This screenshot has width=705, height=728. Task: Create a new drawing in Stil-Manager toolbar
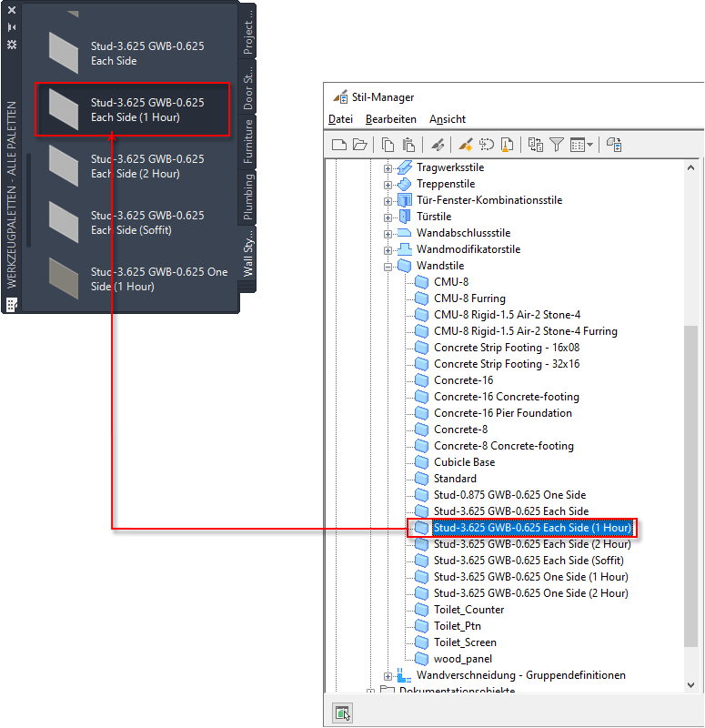point(339,145)
